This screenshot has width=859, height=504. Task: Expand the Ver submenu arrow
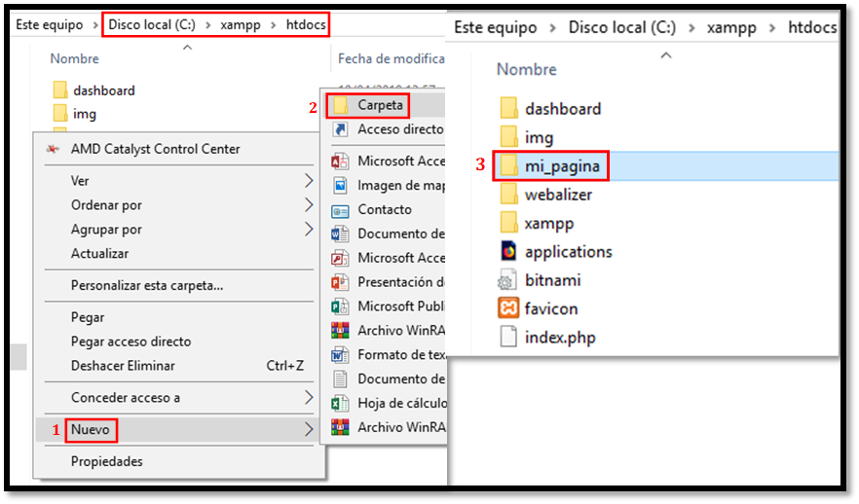pyautogui.click(x=309, y=181)
